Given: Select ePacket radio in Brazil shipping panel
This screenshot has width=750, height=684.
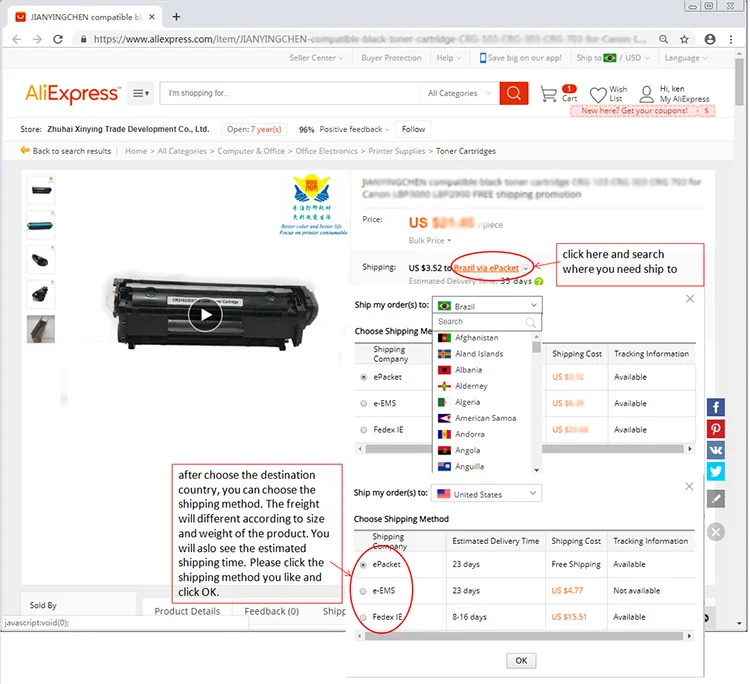Looking at the screenshot, I should pos(364,377).
